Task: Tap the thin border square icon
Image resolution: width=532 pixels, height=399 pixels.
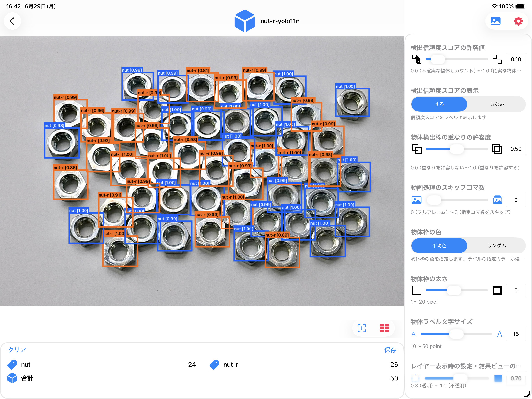Action: 417,290
